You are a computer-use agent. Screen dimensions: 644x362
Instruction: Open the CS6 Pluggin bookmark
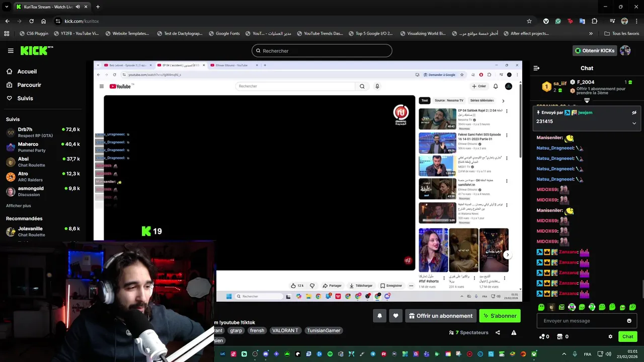[x=34, y=34]
